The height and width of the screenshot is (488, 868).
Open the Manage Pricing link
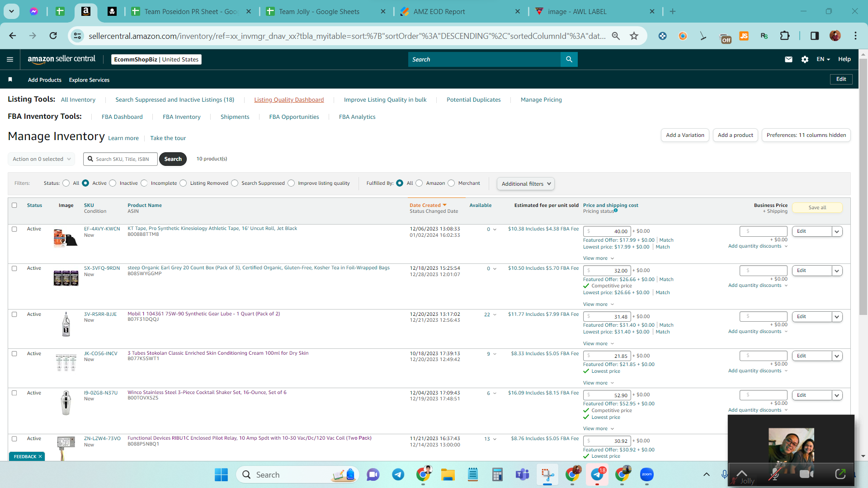[x=541, y=99]
